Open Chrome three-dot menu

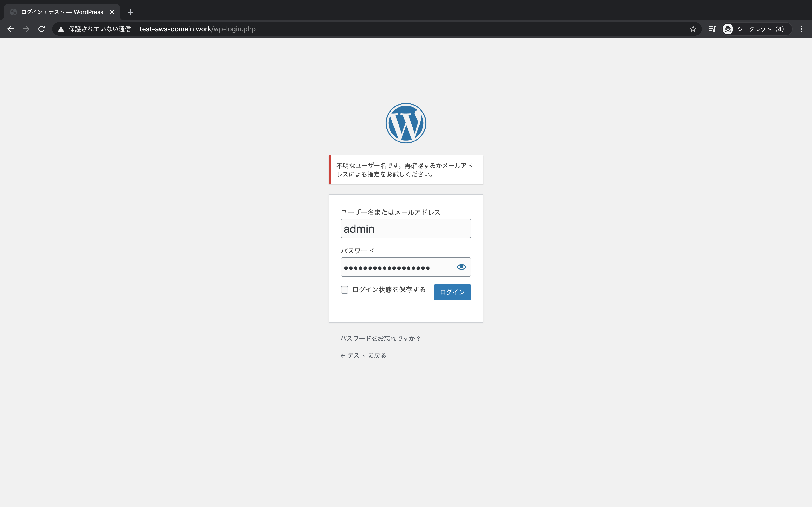coord(801,29)
